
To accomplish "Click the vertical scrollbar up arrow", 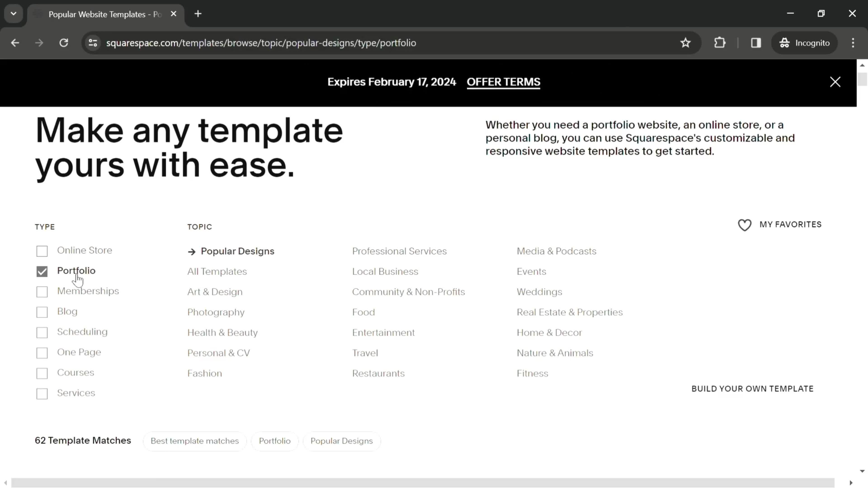I will pyautogui.click(x=862, y=65).
